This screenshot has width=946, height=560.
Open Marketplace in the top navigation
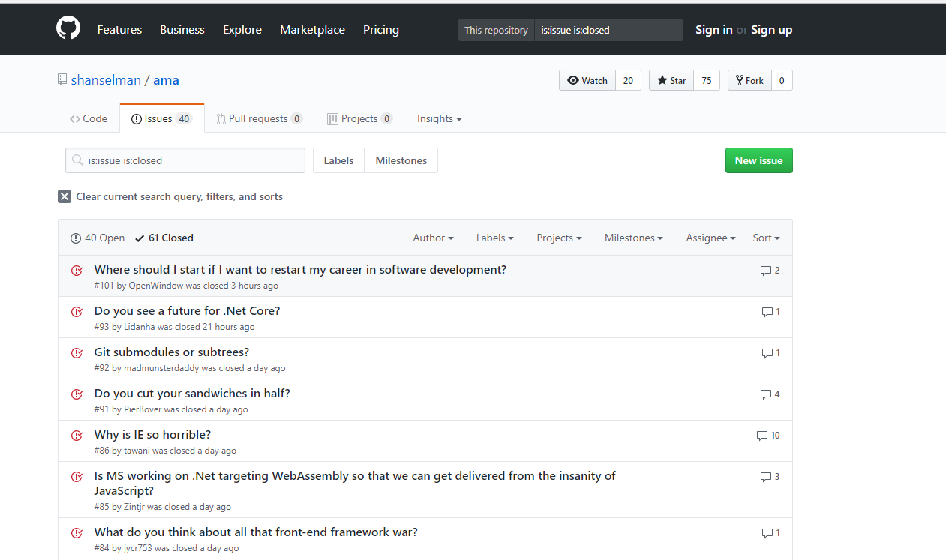[312, 30]
